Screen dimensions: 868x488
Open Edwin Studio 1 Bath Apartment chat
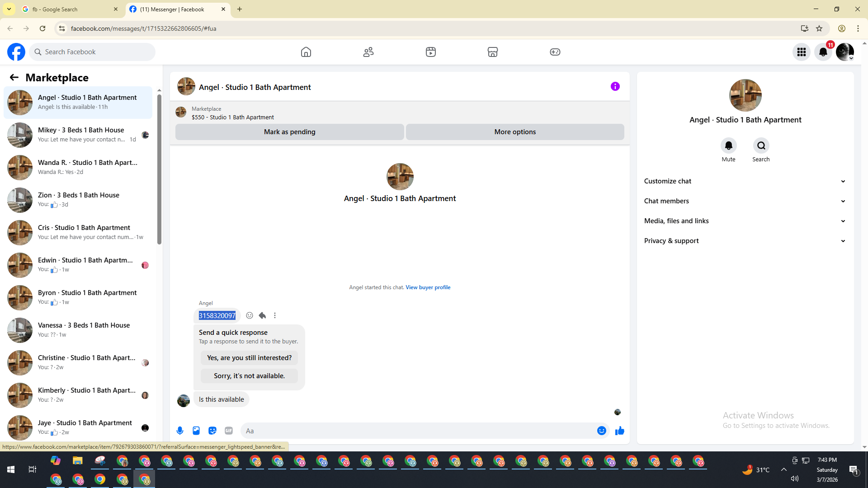coord(78,265)
